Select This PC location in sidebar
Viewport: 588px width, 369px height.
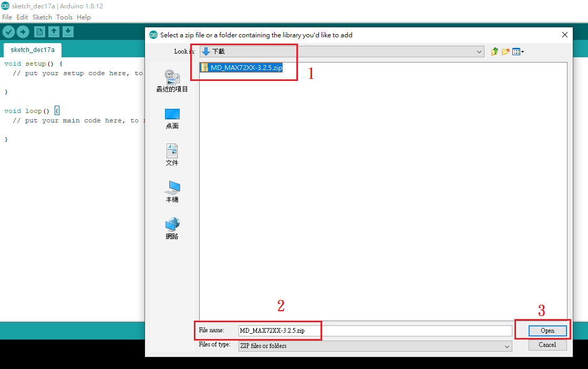pos(172,192)
